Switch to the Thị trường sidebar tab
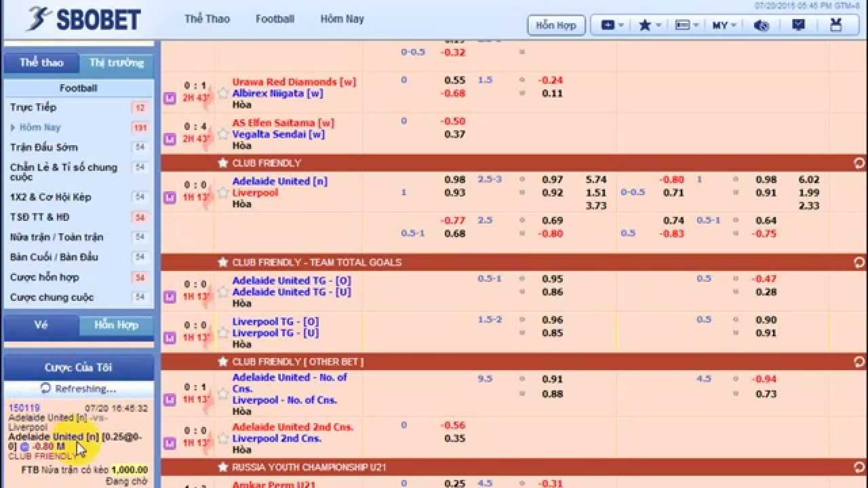Image resolution: width=868 pixels, height=488 pixels. click(x=117, y=63)
